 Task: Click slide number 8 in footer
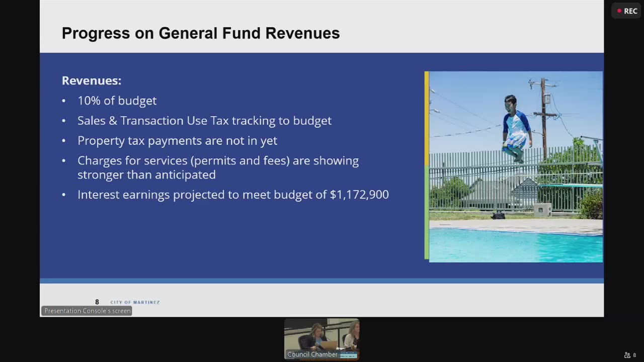click(x=97, y=302)
